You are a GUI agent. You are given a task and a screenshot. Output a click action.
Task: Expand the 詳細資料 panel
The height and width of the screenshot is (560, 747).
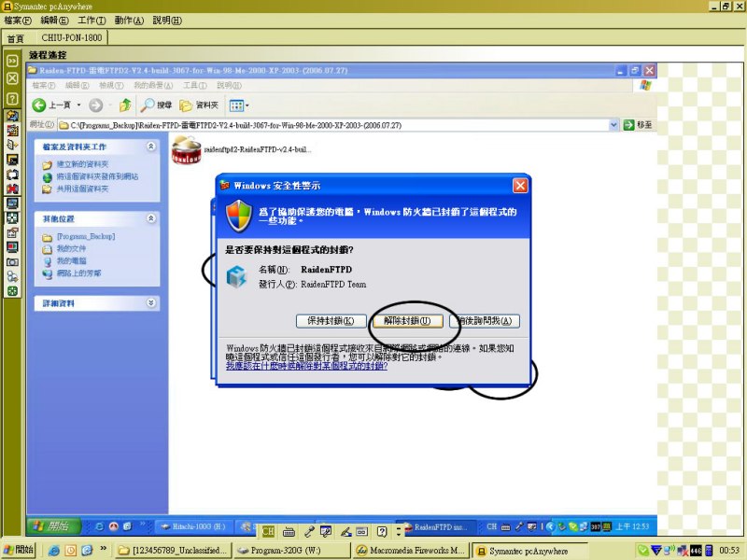point(151,302)
